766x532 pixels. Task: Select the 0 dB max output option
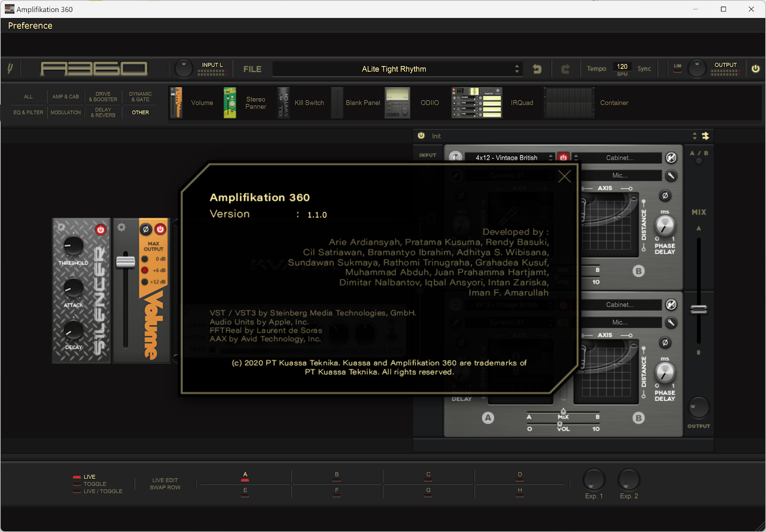(x=145, y=259)
